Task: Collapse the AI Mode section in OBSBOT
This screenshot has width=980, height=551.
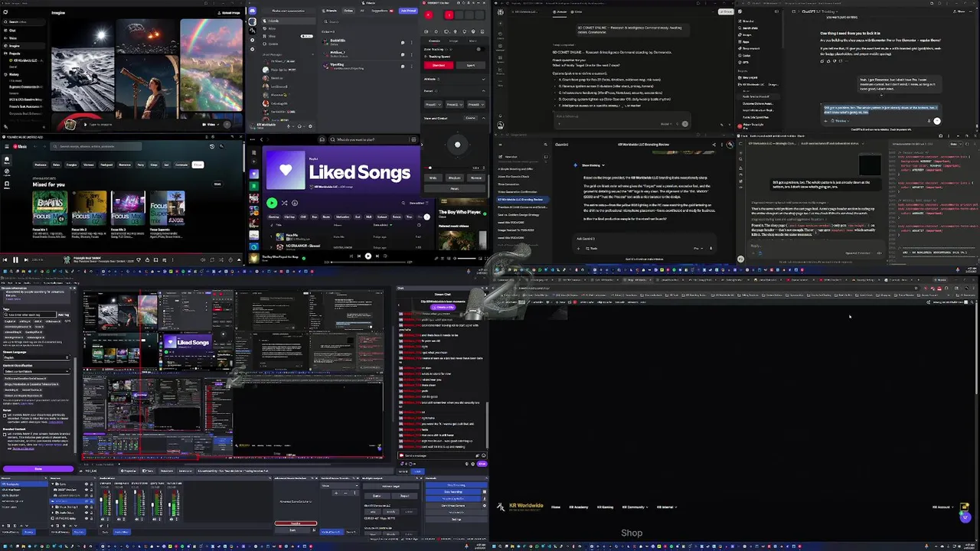Action: (483, 79)
